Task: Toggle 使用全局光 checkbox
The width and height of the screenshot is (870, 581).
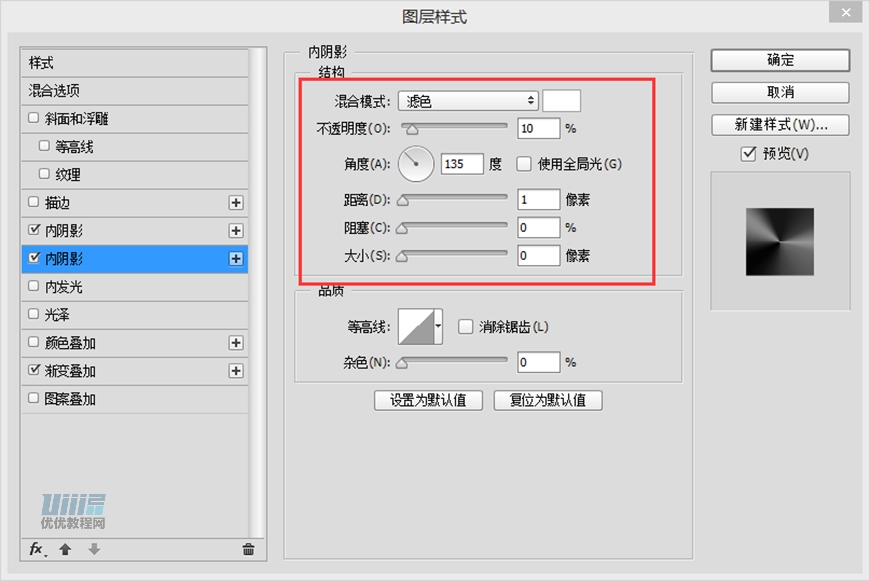Action: (x=524, y=164)
